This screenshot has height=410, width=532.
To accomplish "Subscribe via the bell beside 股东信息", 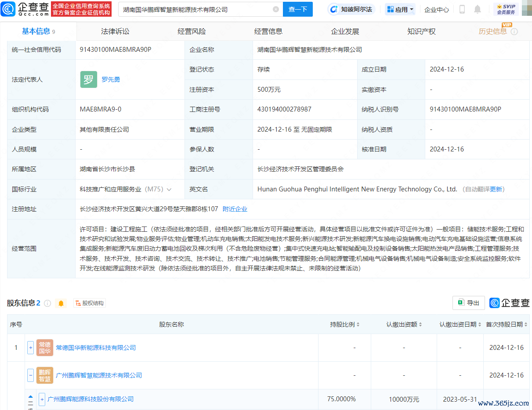I will point(61,303).
